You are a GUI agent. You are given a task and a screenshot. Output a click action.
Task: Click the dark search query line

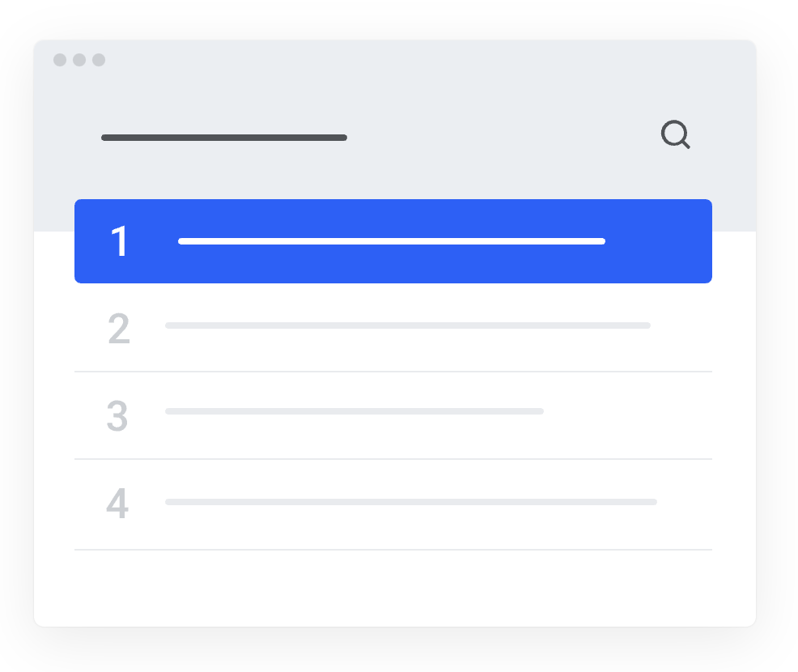224,138
